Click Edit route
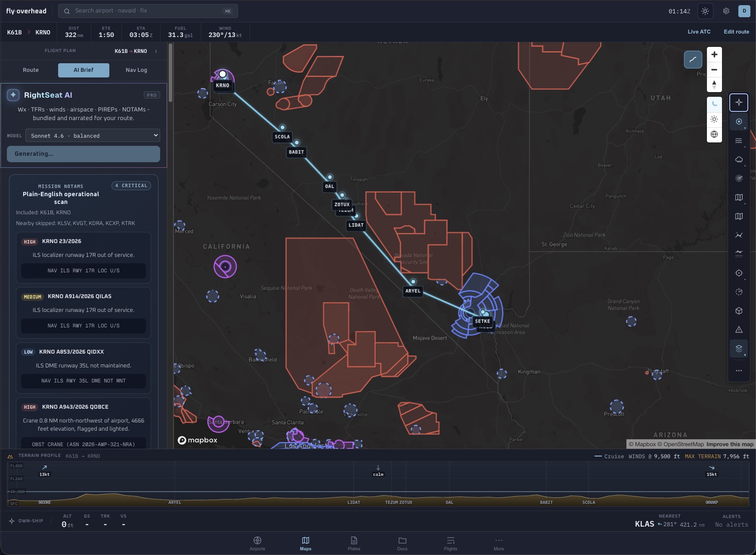The height and width of the screenshot is (555, 756). 736,32
